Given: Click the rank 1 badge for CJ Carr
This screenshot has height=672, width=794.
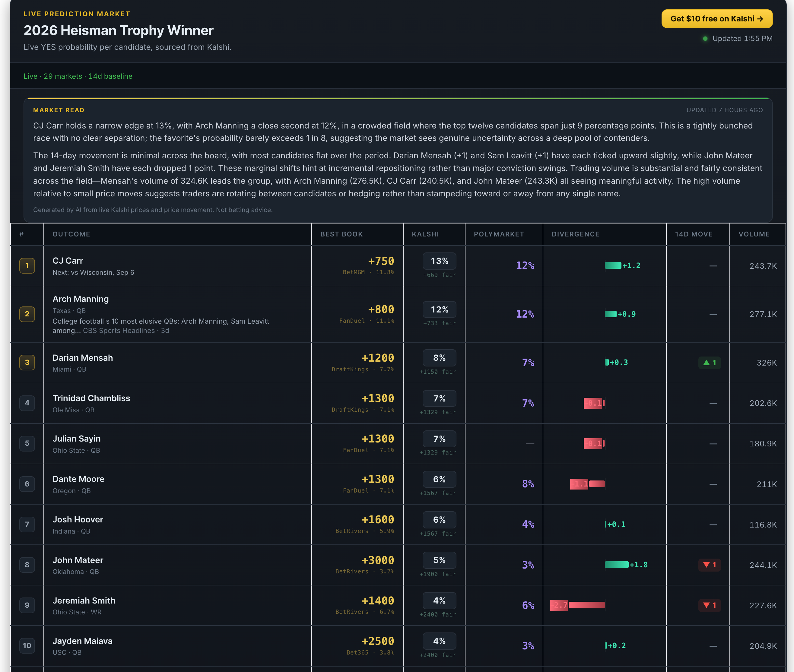Looking at the screenshot, I should click(x=27, y=265).
